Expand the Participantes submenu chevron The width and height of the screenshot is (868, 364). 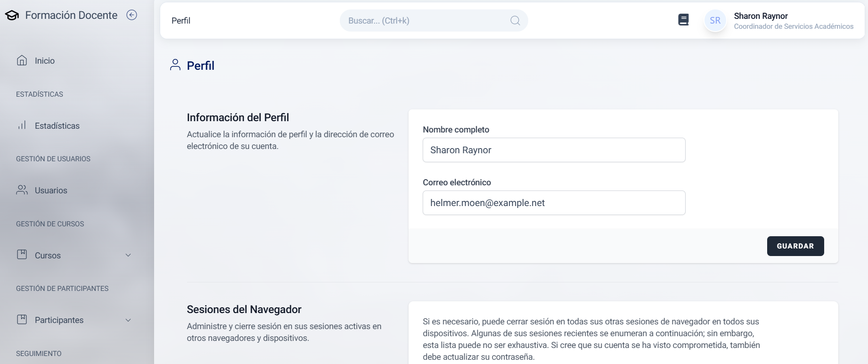coord(128,320)
